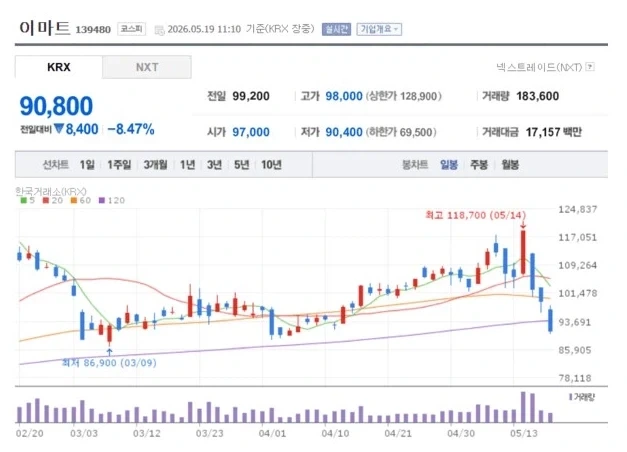Select the 1주일 line chart period
Screen dimensions: 627x452
tap(119, 164)
